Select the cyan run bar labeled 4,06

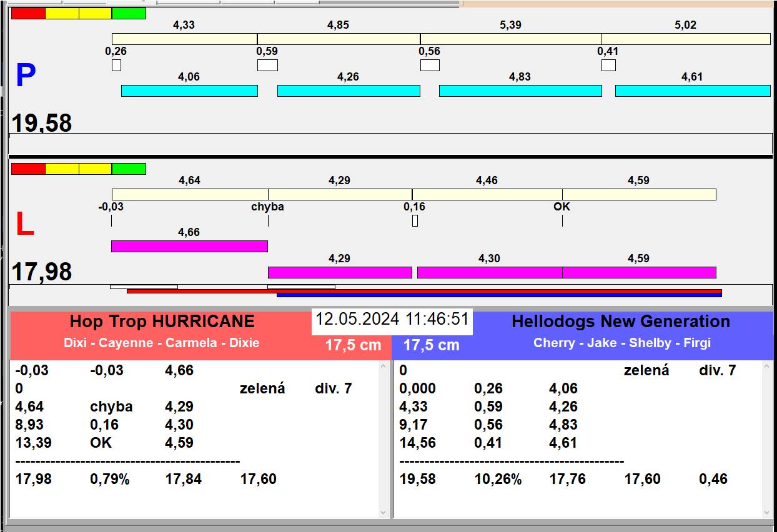(x=189, y=91)
